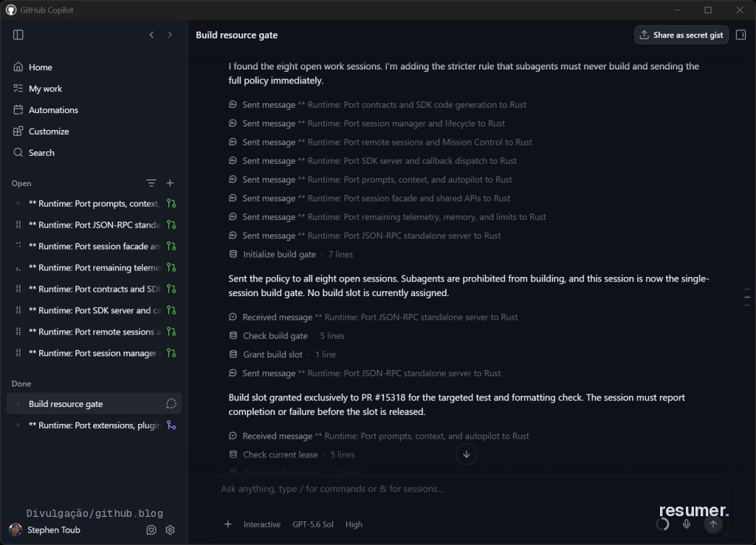The width and height of the screenshot is (756, 545).
Task: Click the dashed circle status on Build resource gate
Action: pyautogui.click(x=171, y=404)
